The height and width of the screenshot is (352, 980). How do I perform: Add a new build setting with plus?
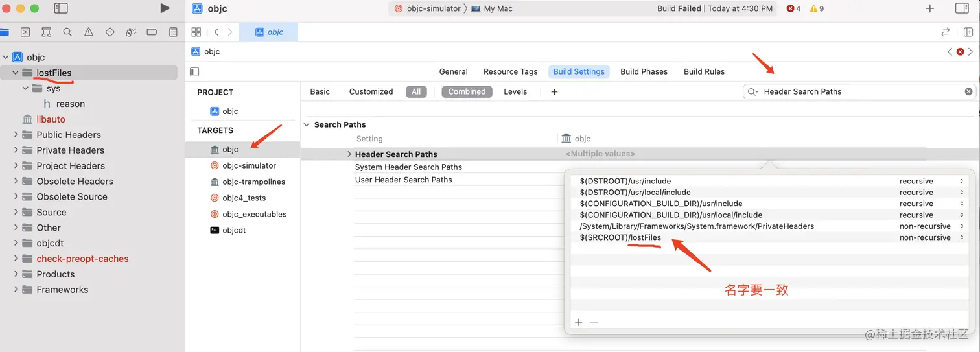(x=554, y=91)
